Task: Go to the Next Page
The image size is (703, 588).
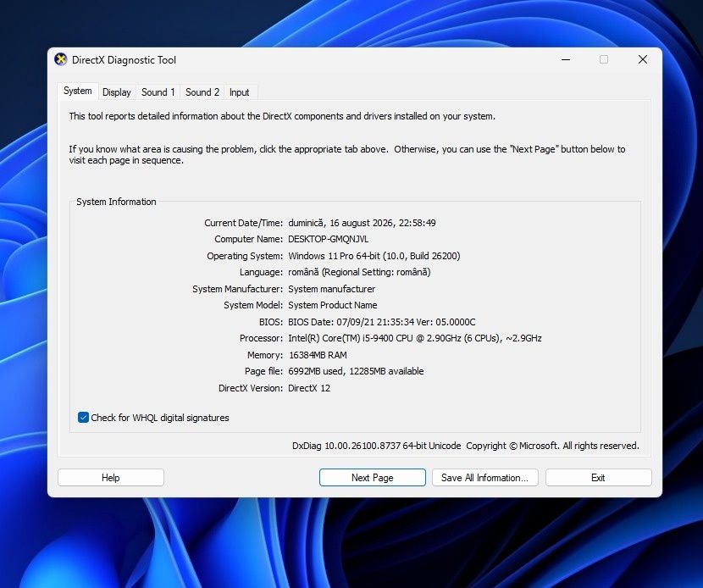Action: pyautogui.click(x=373, y=478)
